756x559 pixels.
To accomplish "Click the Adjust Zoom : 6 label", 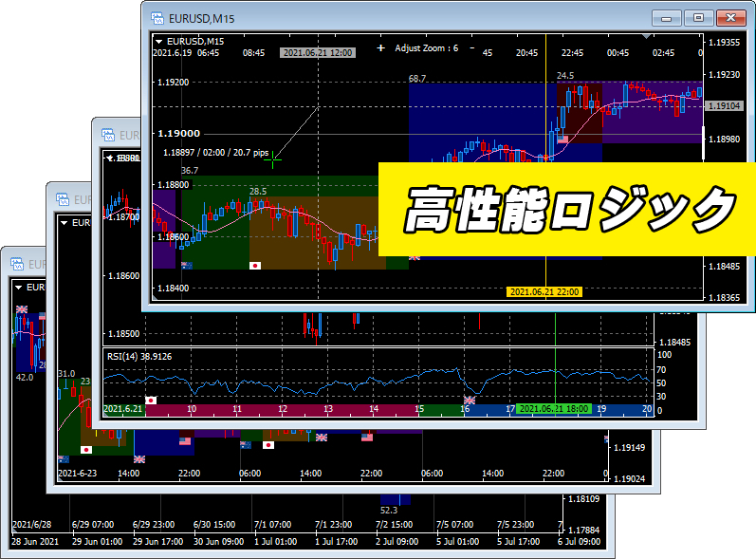I will (427, 48).
